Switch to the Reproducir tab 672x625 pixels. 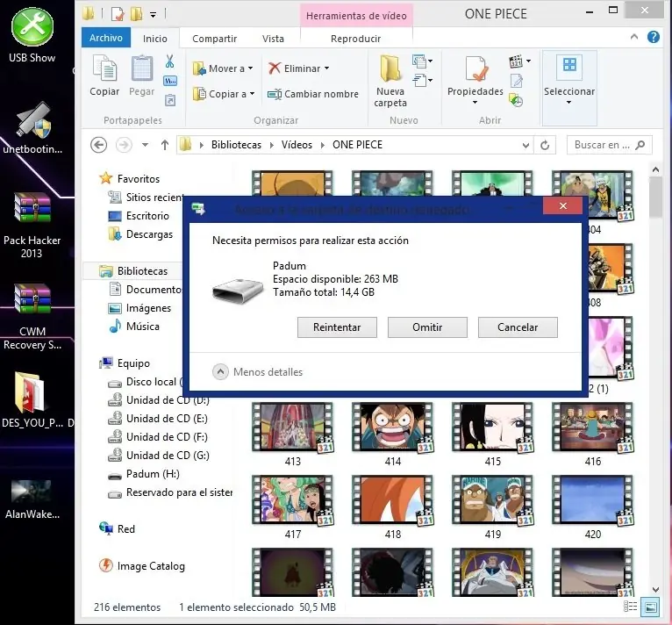click(355, 39)
